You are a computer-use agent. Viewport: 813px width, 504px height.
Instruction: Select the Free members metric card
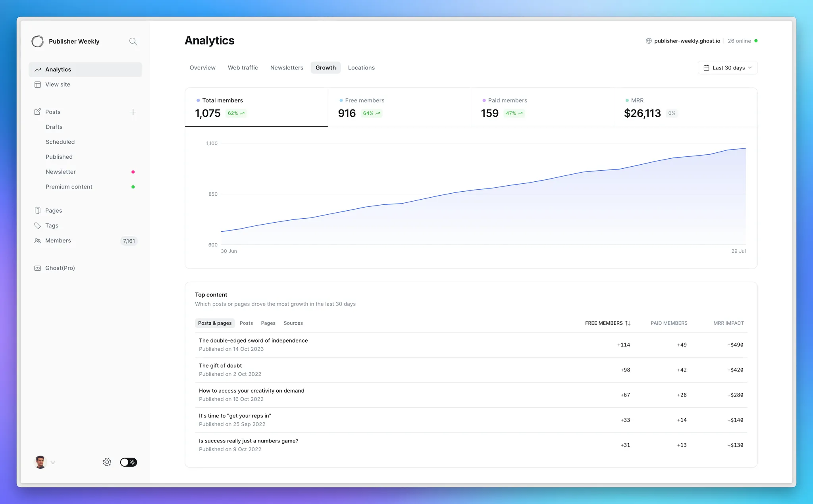pyautogui.click(x=399, y=108)
